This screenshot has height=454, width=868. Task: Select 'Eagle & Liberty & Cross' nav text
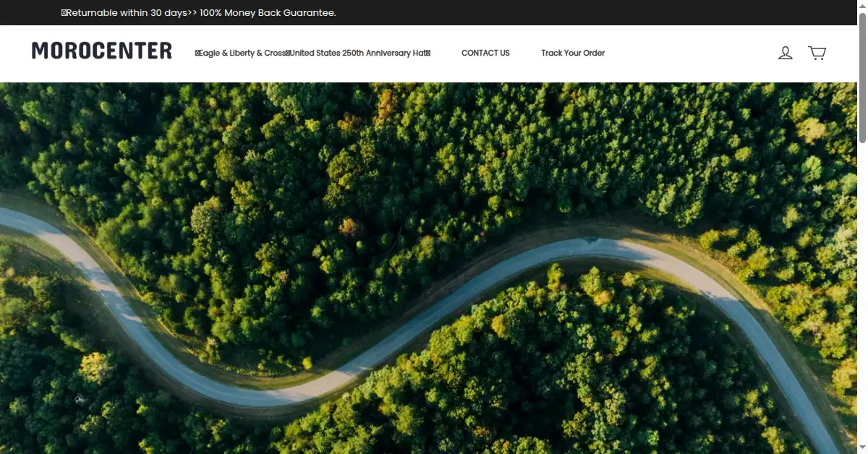[x=242, y=53]
